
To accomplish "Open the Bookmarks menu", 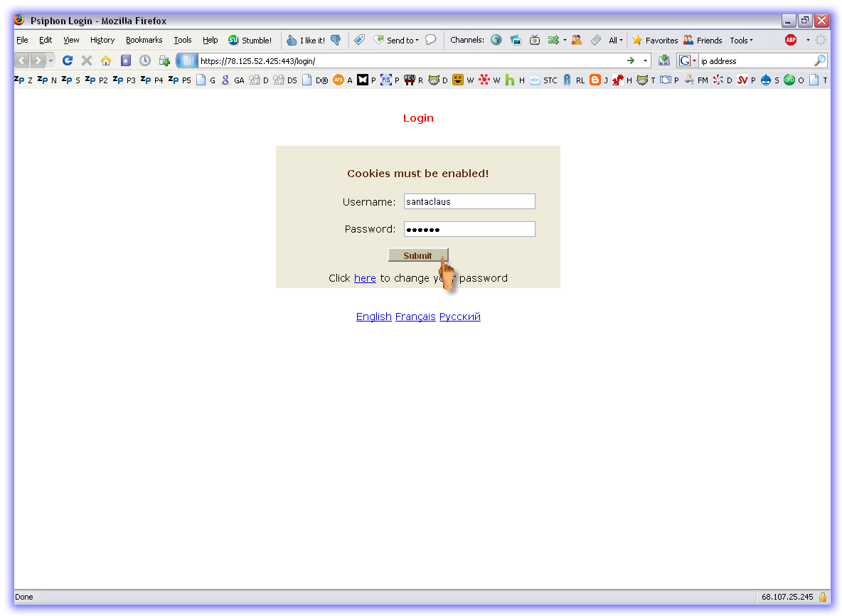I will pos(144,40).
